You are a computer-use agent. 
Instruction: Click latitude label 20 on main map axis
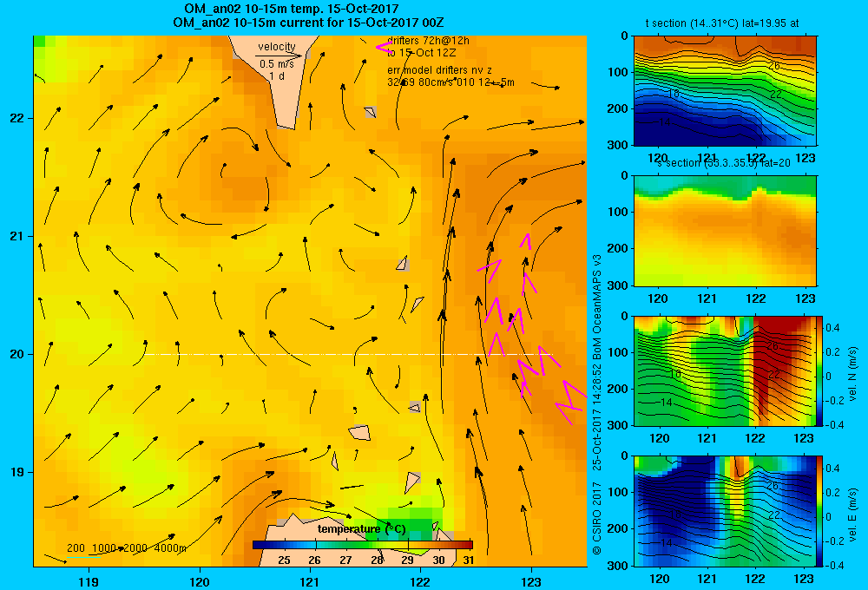point(17,354)
